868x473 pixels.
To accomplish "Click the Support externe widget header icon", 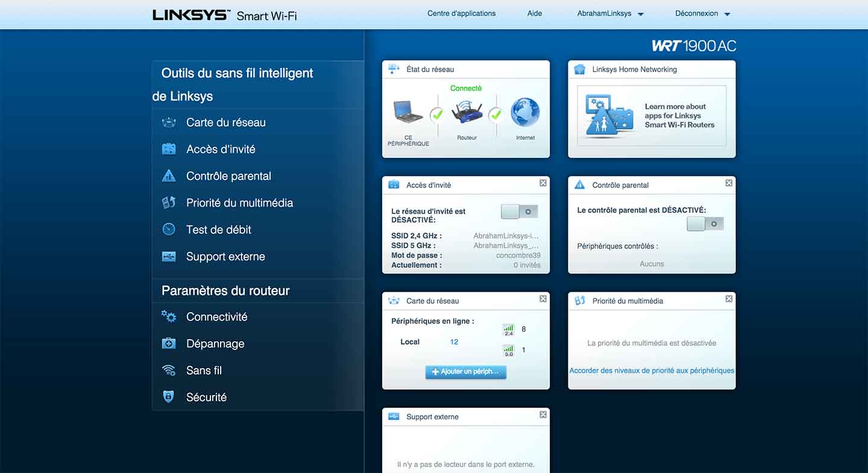I will coord(394,416).
